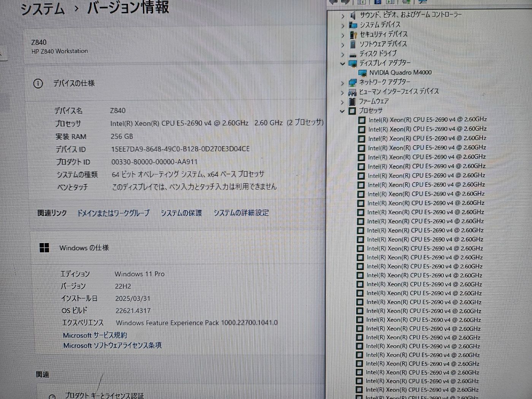532x399 pixels.
Task: Expand the ソフトウェア デバイス node
Action: point(343,45)
